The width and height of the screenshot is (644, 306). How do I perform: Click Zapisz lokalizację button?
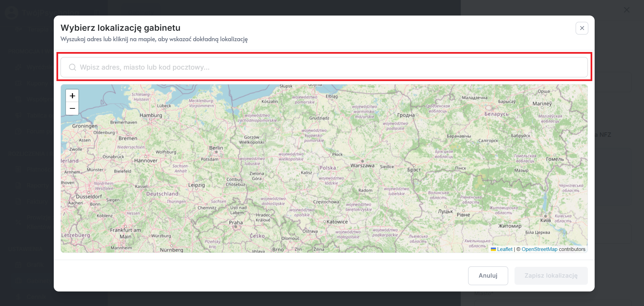(551, 276)
